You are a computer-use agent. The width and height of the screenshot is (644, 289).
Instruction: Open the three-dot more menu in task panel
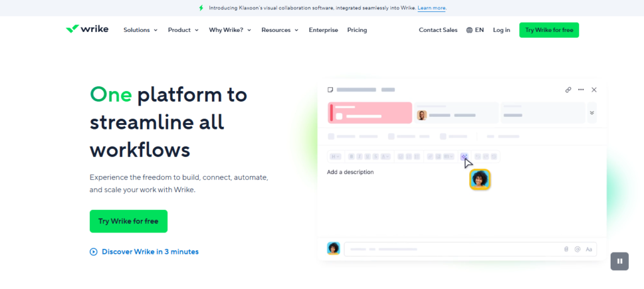(x=580, y=89)
